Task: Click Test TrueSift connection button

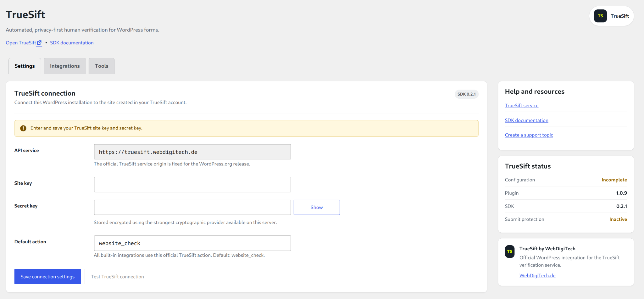Action: tap(117, 277)
